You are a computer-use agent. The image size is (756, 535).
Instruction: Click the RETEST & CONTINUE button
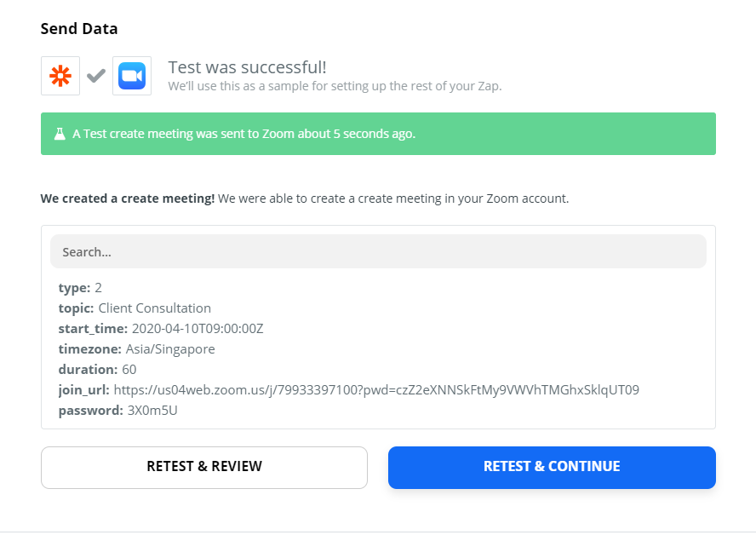[x=552, y=468]
